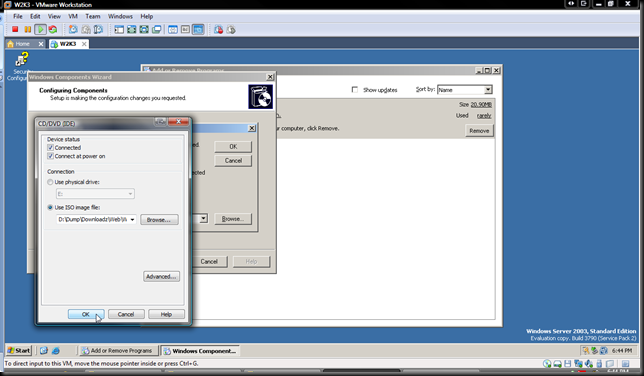
Task: Toggle the sidebar with the toolbar icon
Action: point(119,30)
